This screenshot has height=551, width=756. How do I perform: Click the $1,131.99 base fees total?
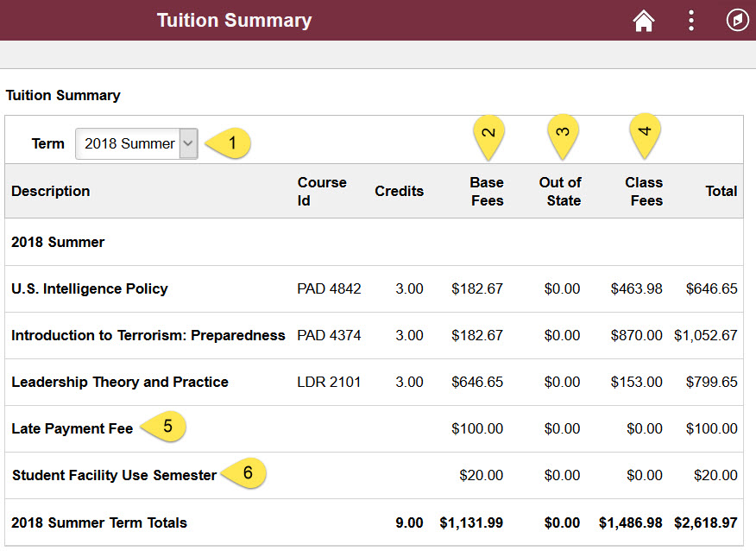(x=471, y=522)
